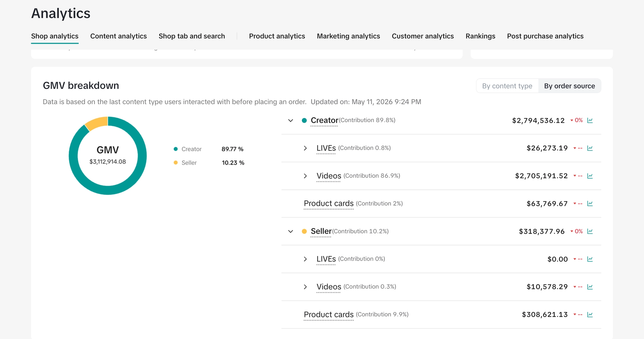Switch to Product analytics tab
This screenshot has height=339, width=644.
click(277, 36)
